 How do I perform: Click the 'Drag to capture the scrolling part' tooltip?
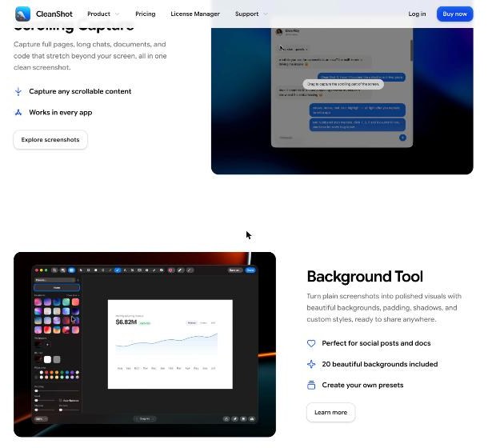(343, 84)
